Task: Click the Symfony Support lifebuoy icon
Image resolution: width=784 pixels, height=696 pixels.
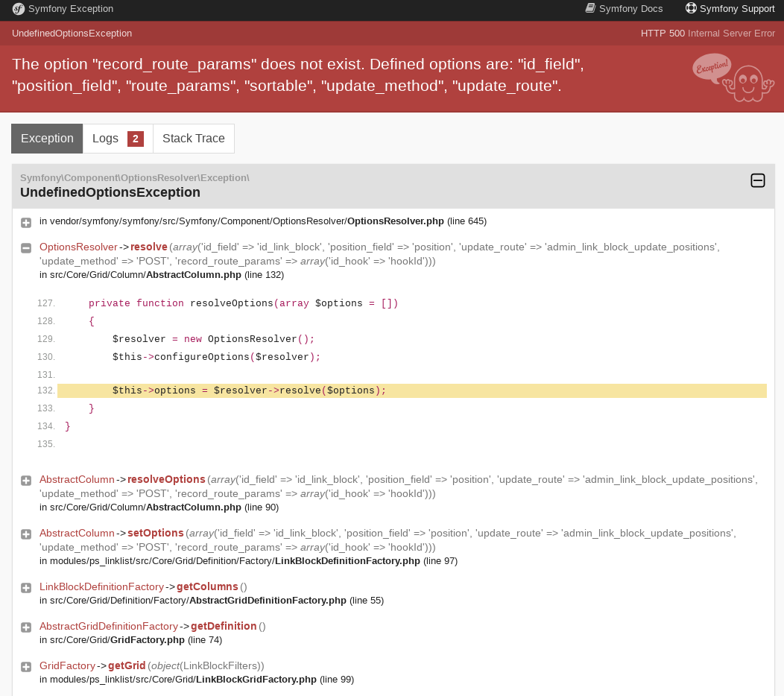Action: (x=691, y=8)
